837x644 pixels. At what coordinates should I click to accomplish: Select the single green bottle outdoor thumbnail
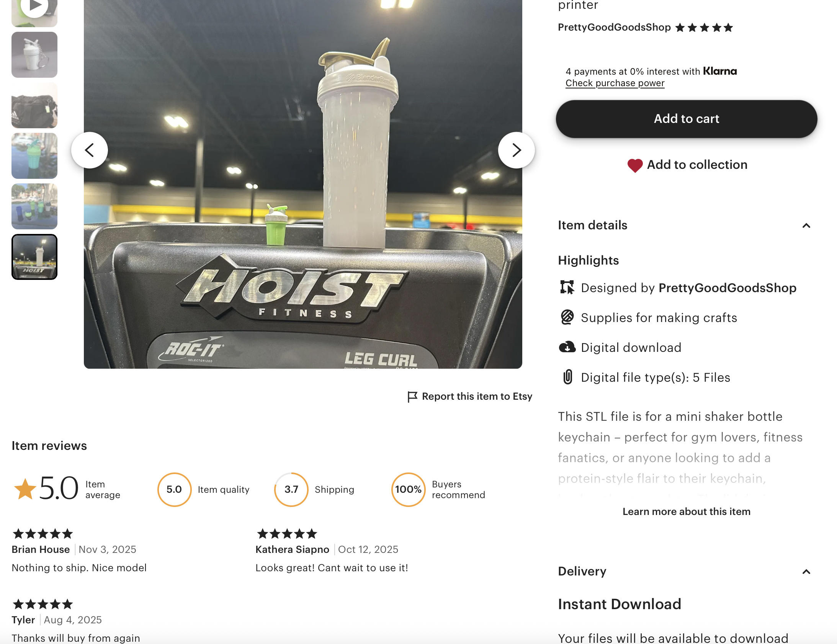coord(34,156)
